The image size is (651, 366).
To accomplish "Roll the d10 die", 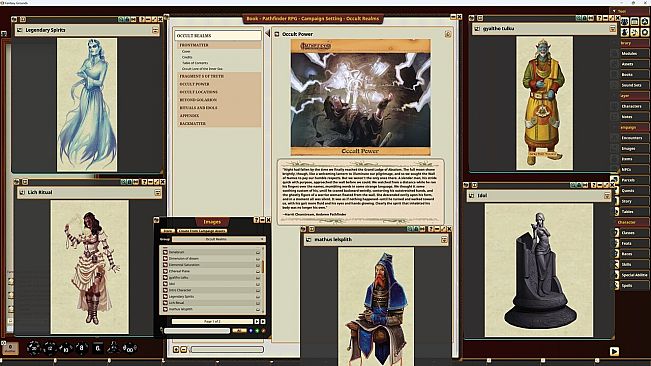I will pyautogui.click(x=66, y=348).
